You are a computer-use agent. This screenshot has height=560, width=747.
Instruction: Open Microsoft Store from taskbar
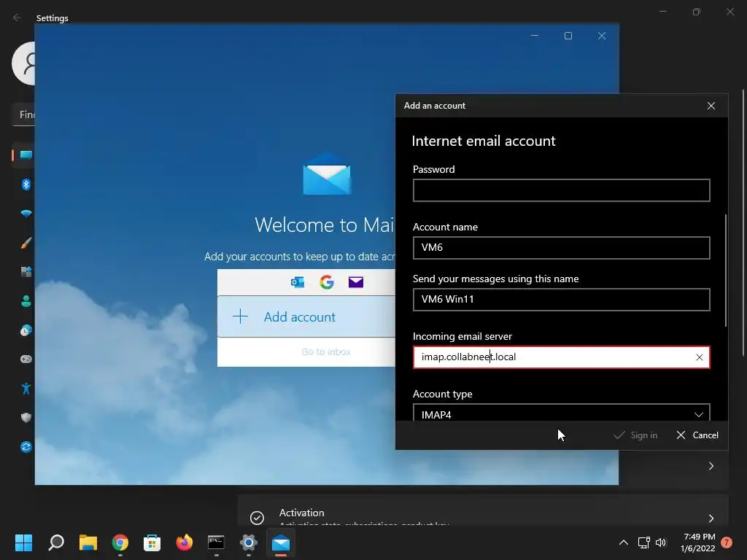pyautogui.click(x=152, y=542)
